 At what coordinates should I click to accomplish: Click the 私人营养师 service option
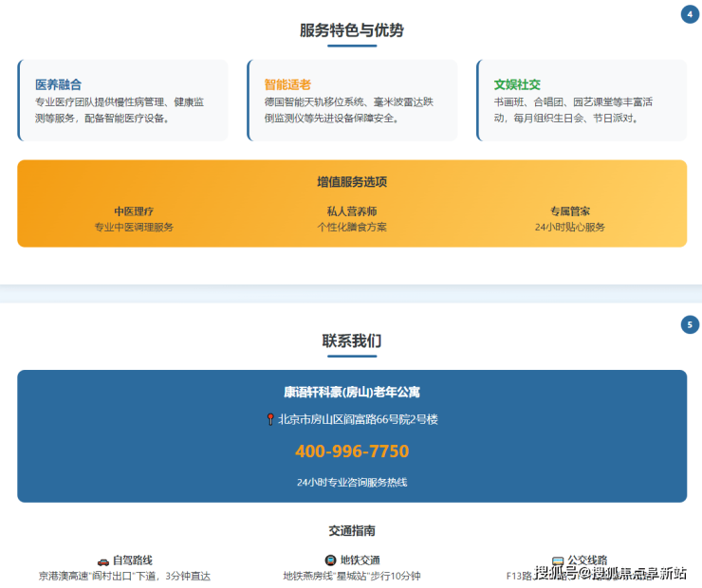(352, 211)
